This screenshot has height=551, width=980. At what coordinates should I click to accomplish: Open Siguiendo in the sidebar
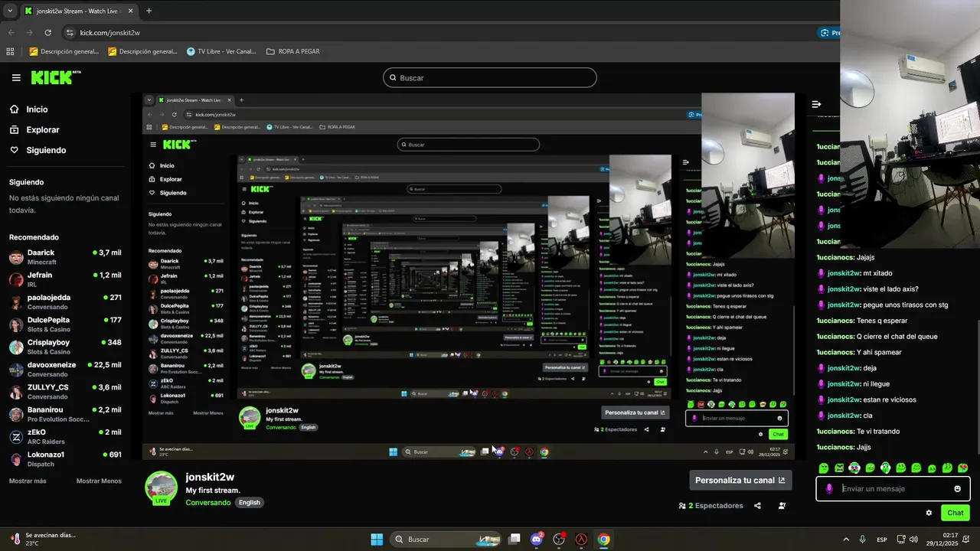pos(46,150)
